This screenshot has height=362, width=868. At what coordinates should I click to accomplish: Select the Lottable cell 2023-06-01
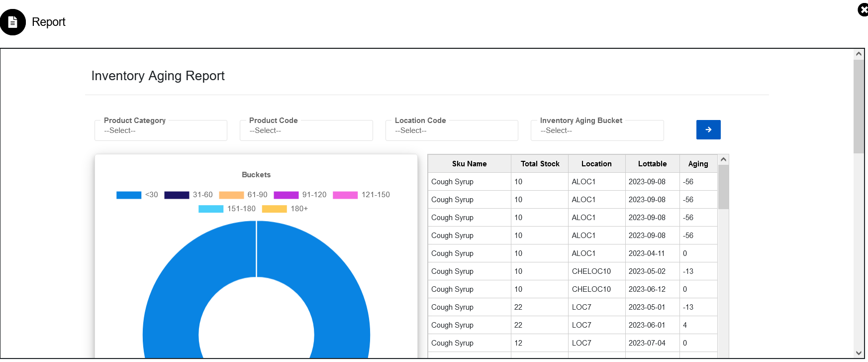pos(652,325)
